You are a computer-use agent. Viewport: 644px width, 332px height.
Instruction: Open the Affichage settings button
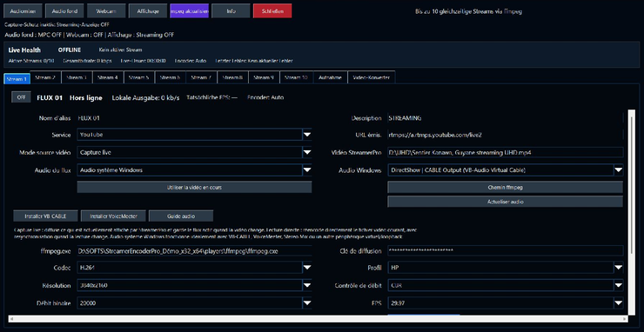[148, 11]
